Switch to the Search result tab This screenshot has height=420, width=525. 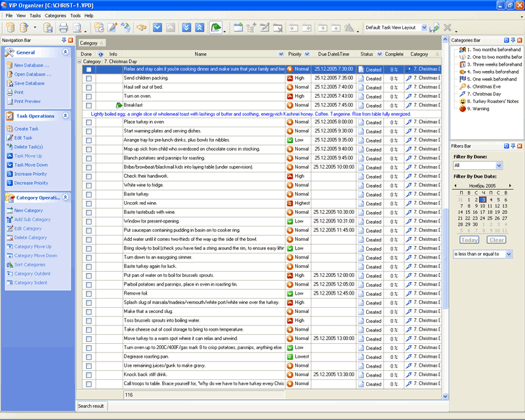[x=91, y=406]
